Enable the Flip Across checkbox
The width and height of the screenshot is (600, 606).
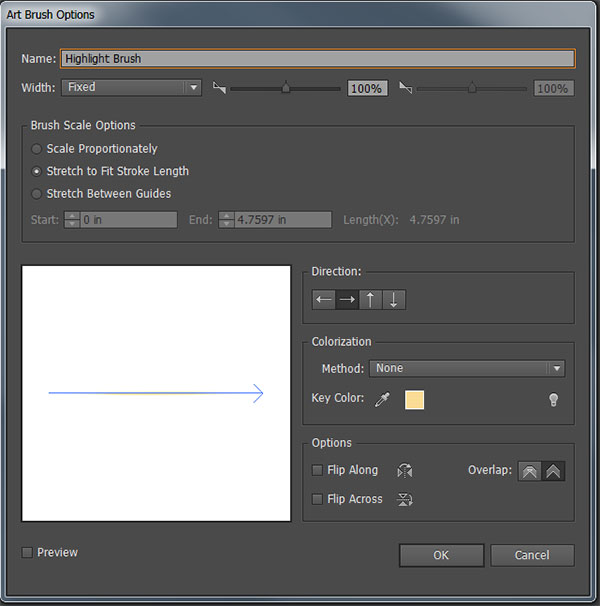[318, 499]
